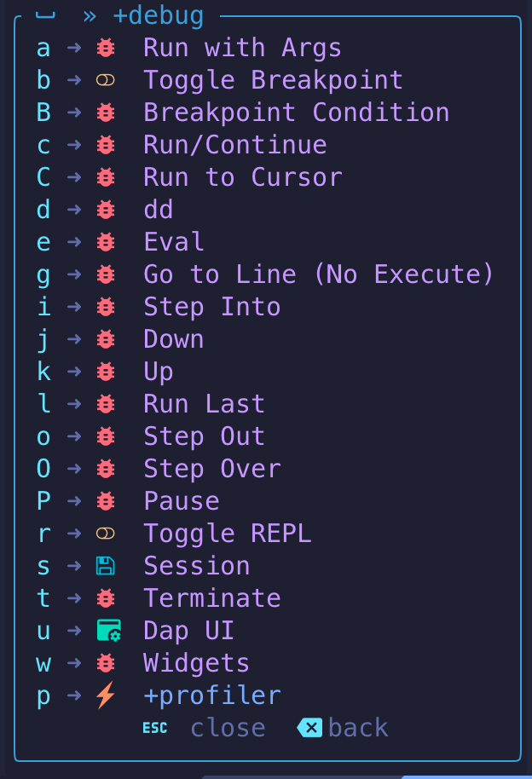Click the bug icon next to Pause
Image resolution: width=532 pixels, height=779 pixels.
[x=106, y=501]
